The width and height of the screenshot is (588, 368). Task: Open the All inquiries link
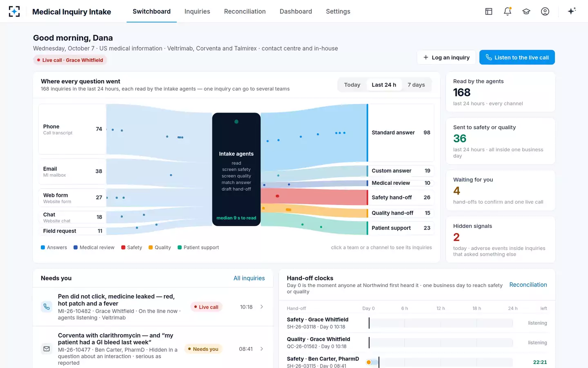(249, 278)
